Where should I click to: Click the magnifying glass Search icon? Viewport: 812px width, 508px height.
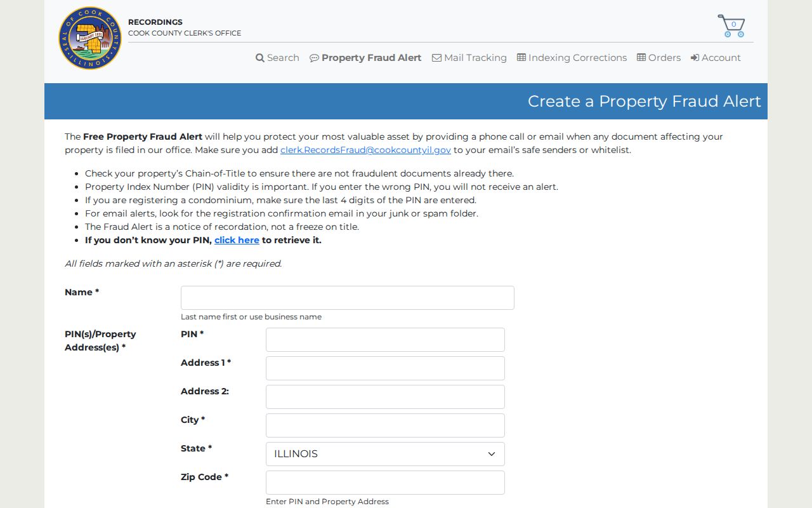tap(260, 58)
